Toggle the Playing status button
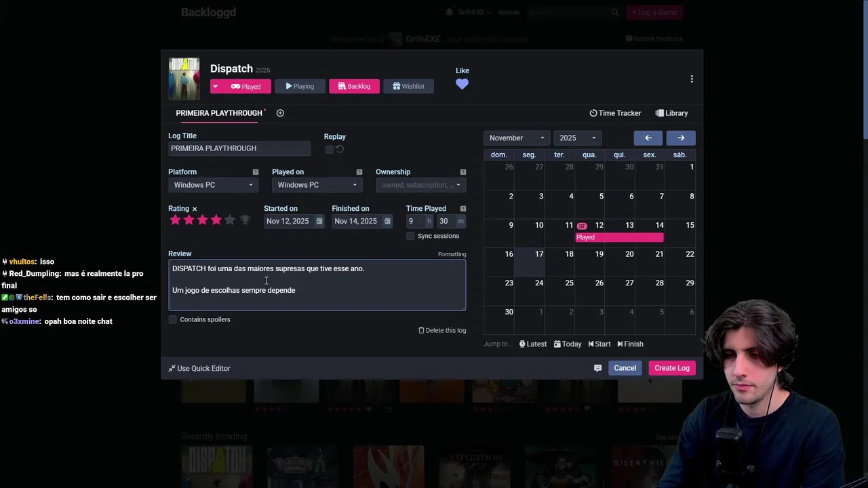The width and height of the screenshot is (868, 488). [x=300, y=86]
